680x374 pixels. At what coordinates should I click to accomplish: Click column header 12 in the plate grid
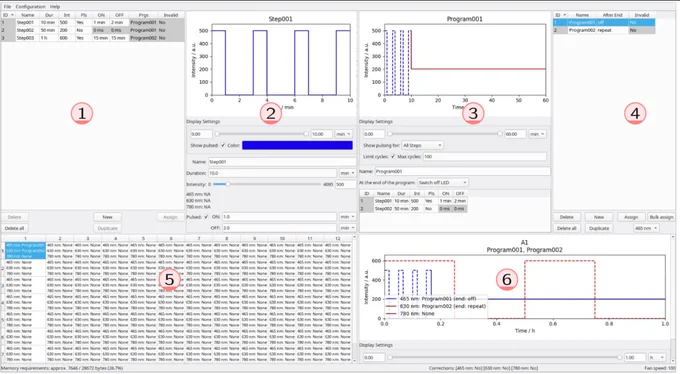pos(337,239)
